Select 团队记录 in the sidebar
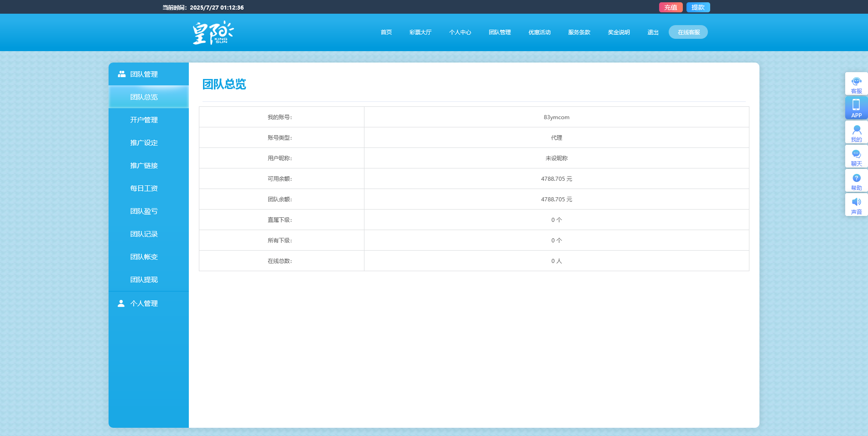 (x=149, y=234)
